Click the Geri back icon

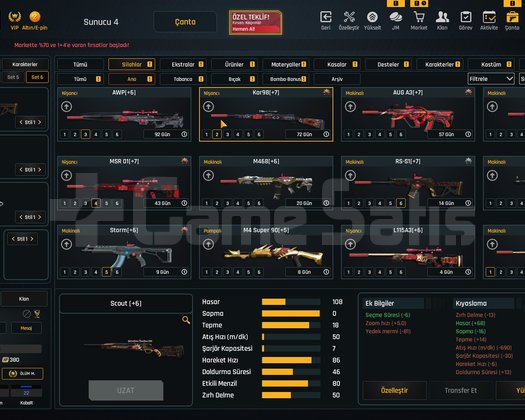[x=326, y=17]
